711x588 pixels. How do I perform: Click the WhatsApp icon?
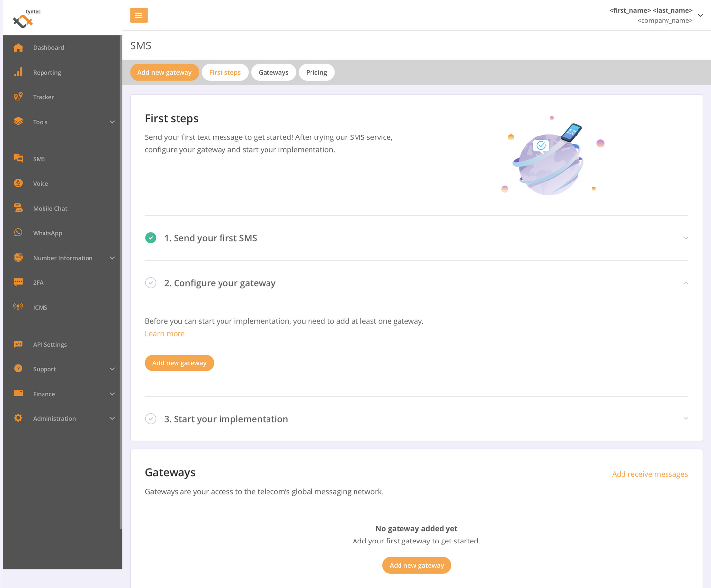18,232
